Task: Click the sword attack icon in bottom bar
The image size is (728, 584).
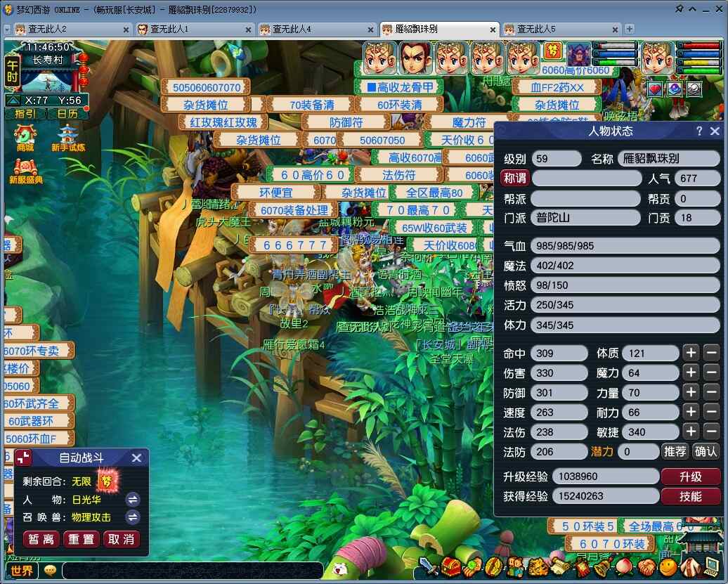Action: (x=429, y=566)
